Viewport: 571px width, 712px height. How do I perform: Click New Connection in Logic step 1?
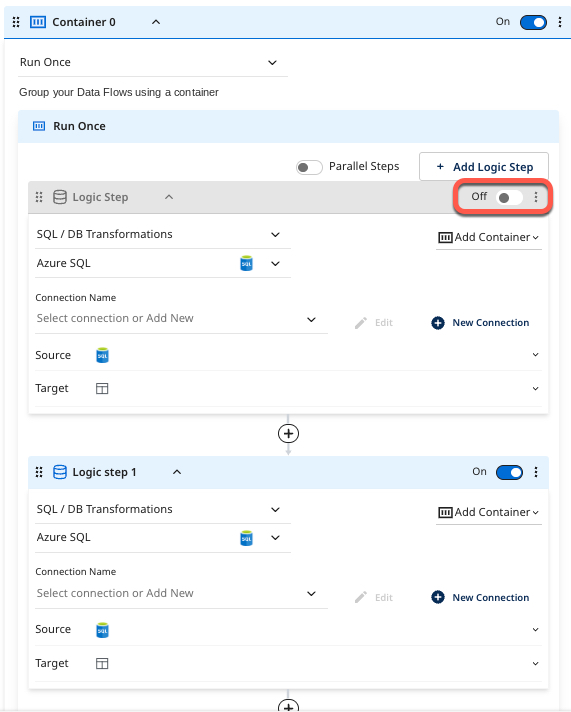coord(480,598)
